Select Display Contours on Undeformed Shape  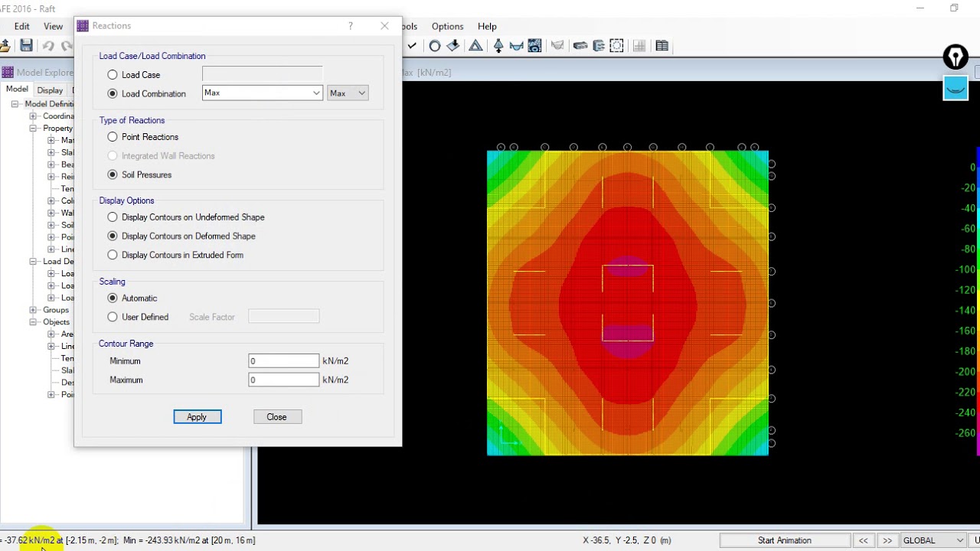pyautogui.click(x=113, y=217)
